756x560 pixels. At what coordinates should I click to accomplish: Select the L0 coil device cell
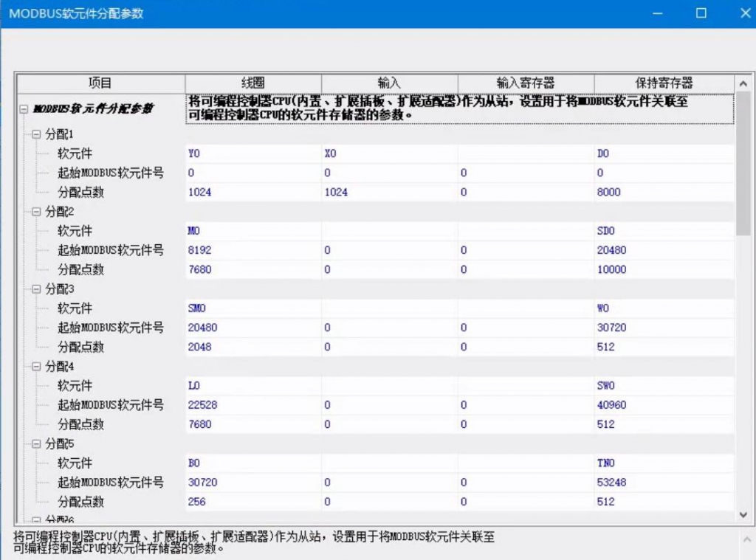pyautogui.click(x=253, y=386)
